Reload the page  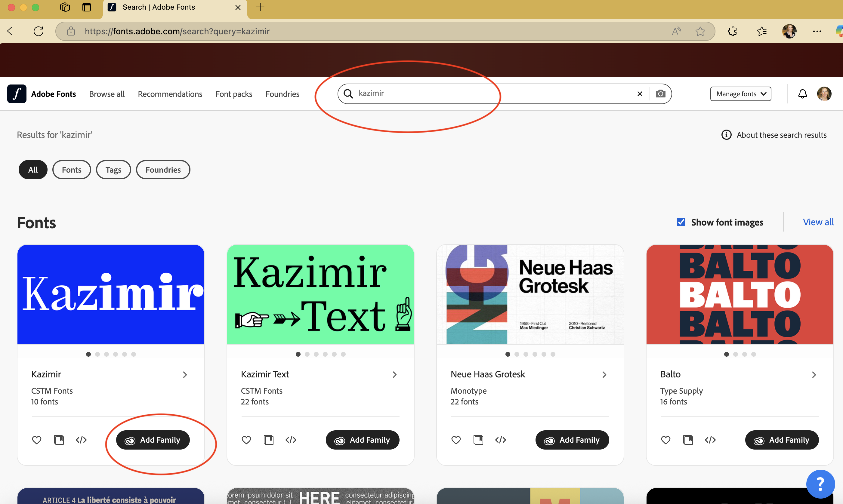pos(39,31)
